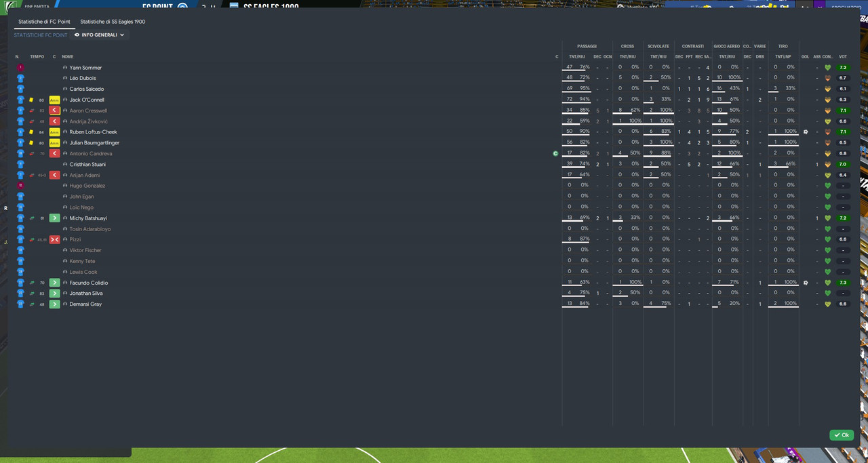Sort players by the VOT rating column
This screenshot has width=868, height=463.
[843, 57]
